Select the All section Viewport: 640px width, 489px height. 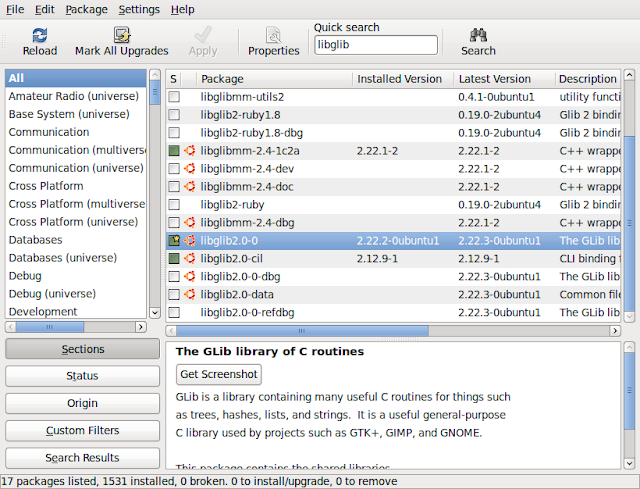(76, 78)
